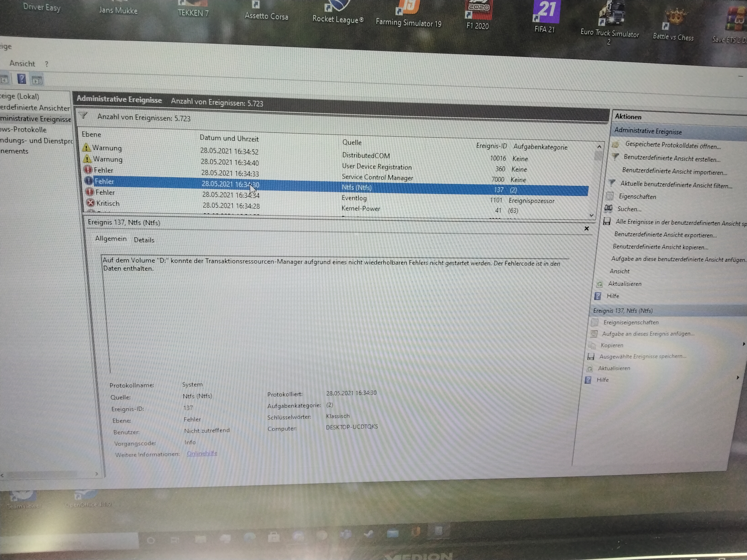Switch to the Details tab
This screenshot has height=560, width=747.
point(144,240)
